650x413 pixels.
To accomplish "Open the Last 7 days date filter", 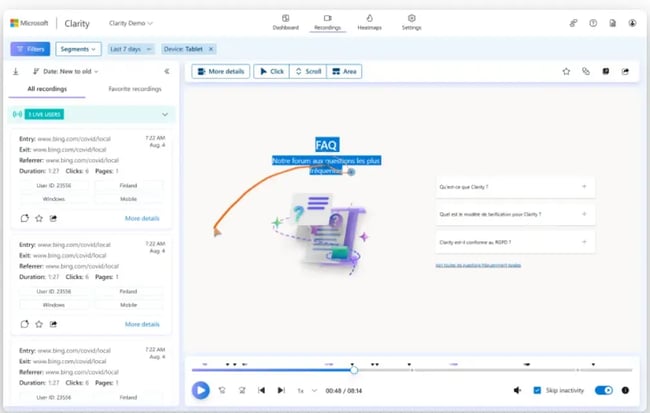I will tap(131, 49).
